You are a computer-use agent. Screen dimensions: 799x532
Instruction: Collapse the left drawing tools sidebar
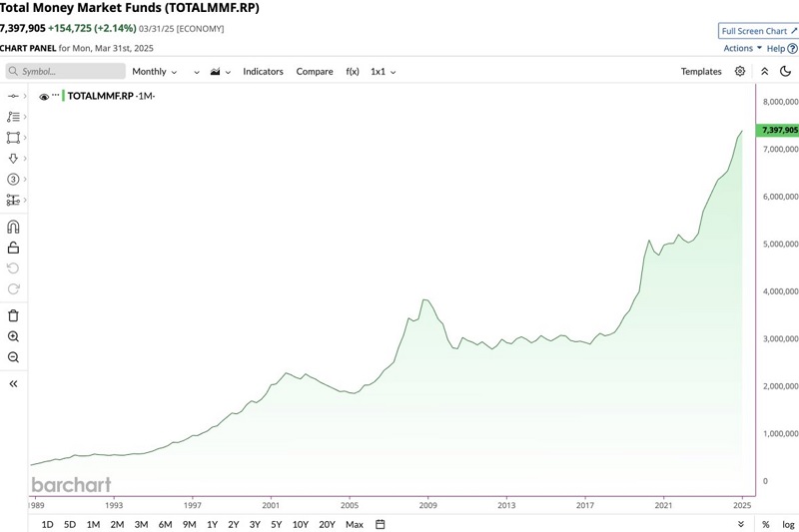click(x=13, y=383)
